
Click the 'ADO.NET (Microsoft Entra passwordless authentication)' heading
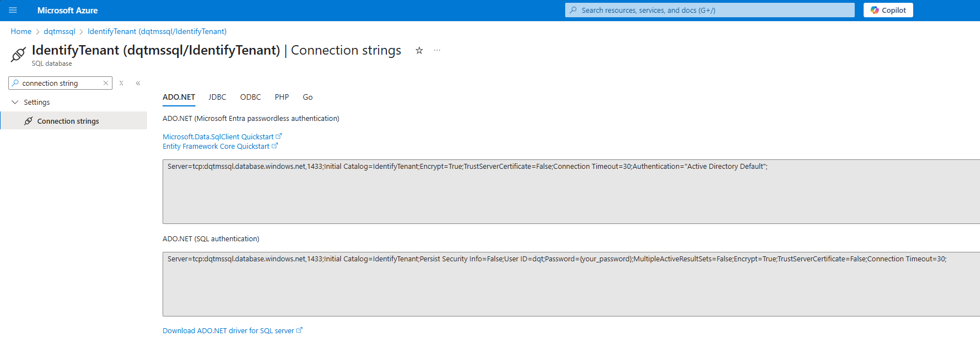coord(251,118)
